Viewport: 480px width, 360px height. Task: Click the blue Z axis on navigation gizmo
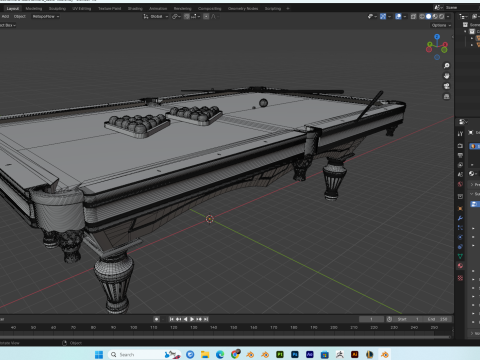pyautogui.click(x=437, y=37)
